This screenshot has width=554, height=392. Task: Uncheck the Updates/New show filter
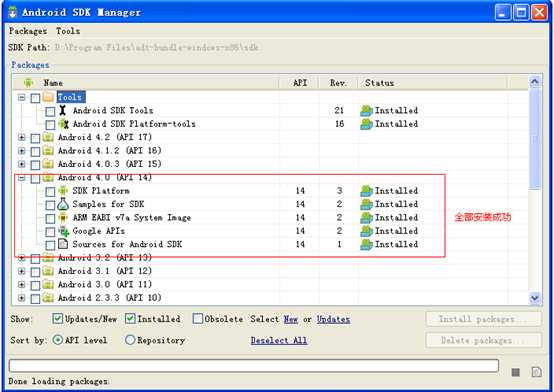click(x=57, y=319)
